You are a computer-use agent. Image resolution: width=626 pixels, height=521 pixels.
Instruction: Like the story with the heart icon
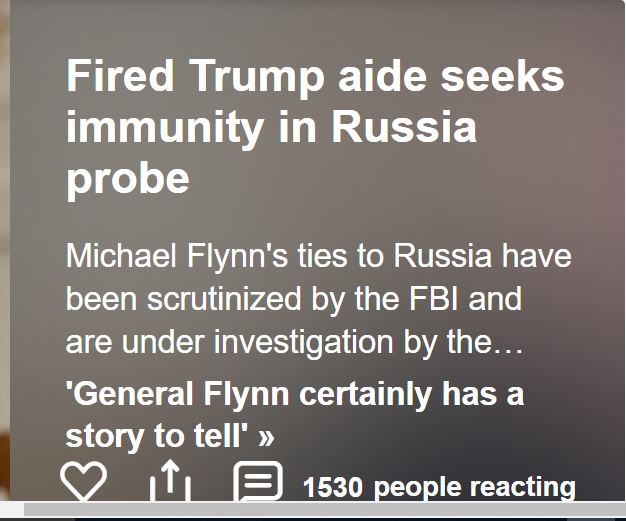click(83, 481)
